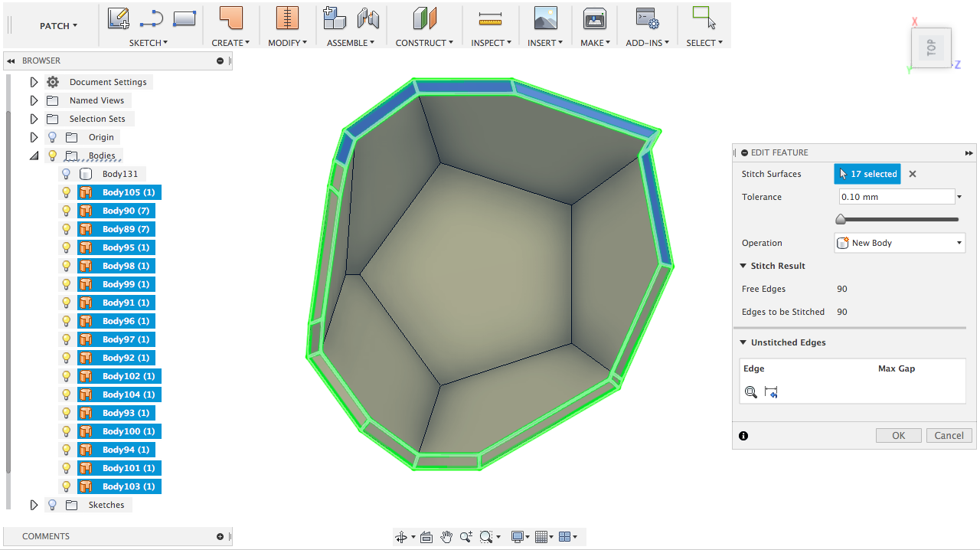Viewport: 980px width, 550px height.
Task: Hide Body95 (1) using its lightbulb
Action: (66, 247)
